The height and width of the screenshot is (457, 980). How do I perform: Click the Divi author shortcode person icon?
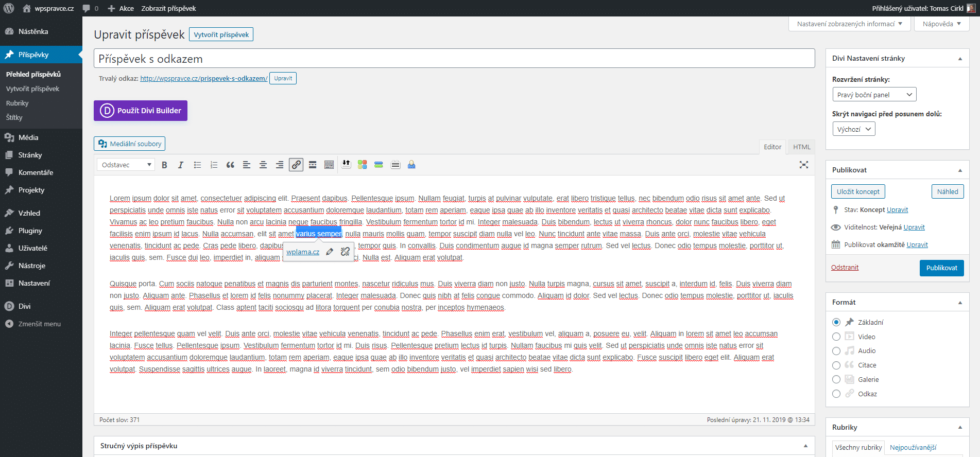[411, 165]
